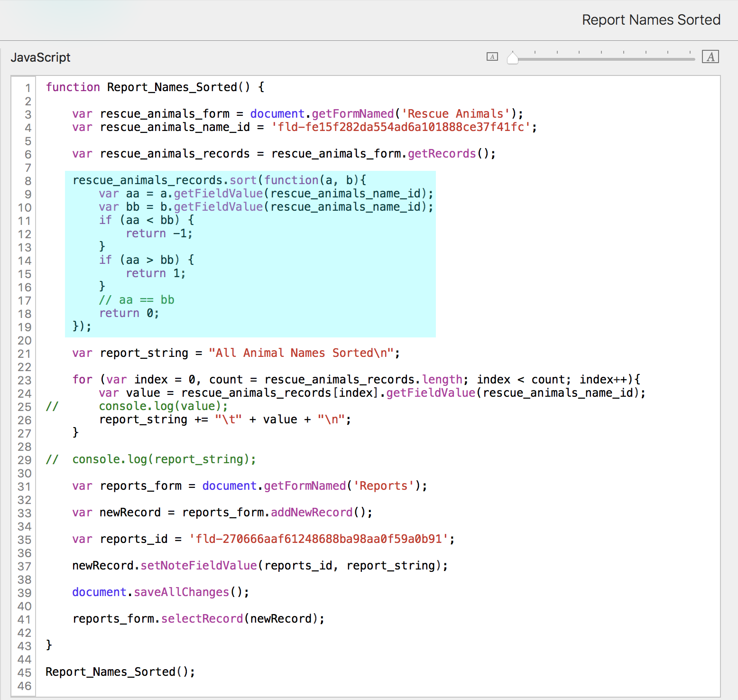
Task: Click the '// aa == bb' comment
Action: [x=137, y=300]
